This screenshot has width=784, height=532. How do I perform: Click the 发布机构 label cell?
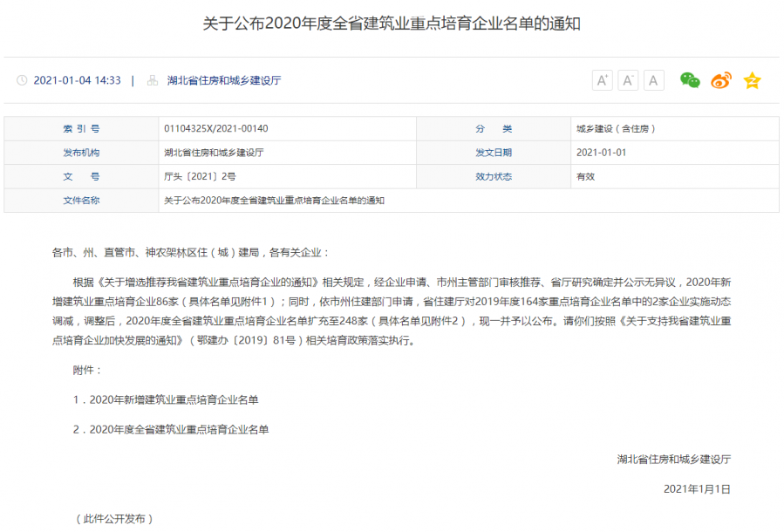[x=81, y=153]
